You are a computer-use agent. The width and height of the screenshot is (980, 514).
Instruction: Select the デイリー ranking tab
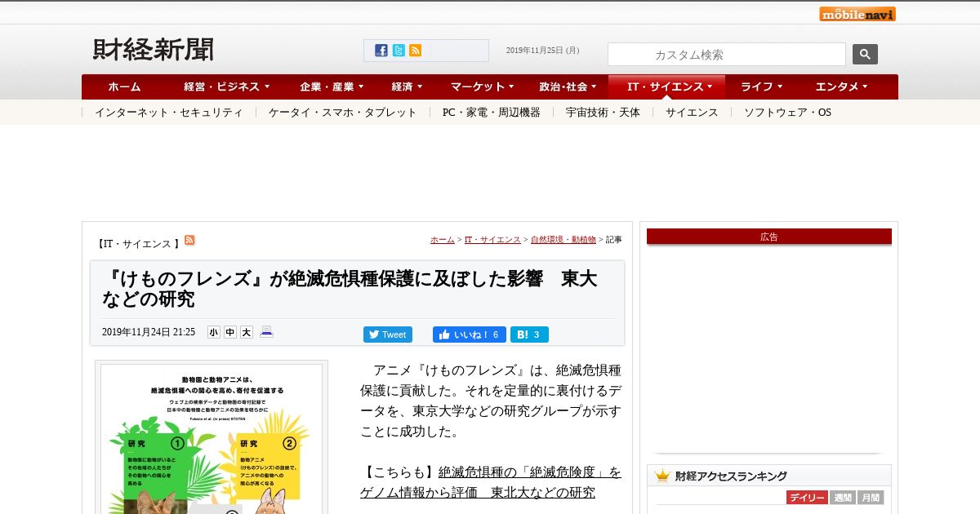point(807,498)
